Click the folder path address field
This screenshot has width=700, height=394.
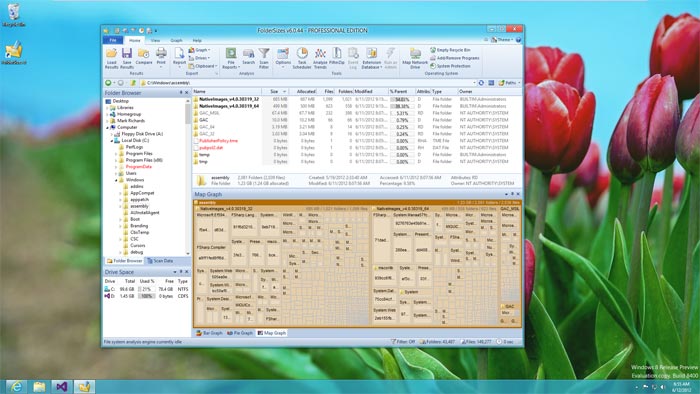[x=308, y=83]
